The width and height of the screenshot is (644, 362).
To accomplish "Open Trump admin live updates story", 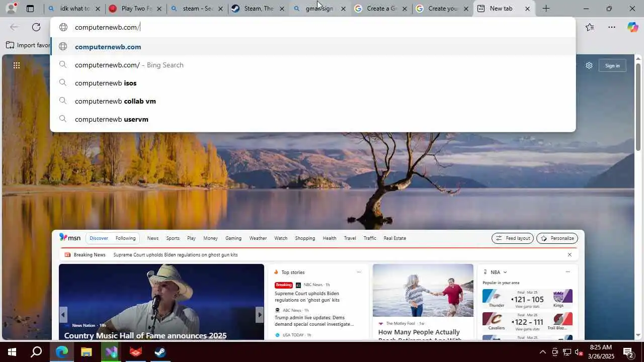I will (314, 321).
